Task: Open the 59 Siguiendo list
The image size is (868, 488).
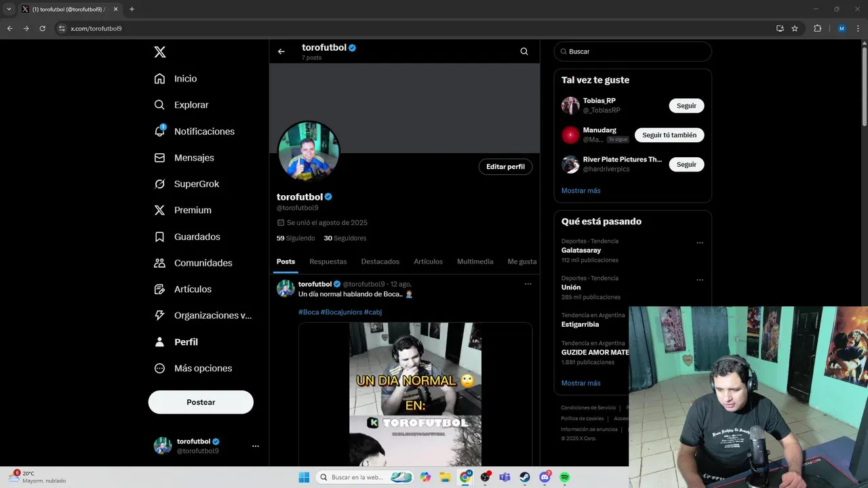Action: [x=296, y=238]
